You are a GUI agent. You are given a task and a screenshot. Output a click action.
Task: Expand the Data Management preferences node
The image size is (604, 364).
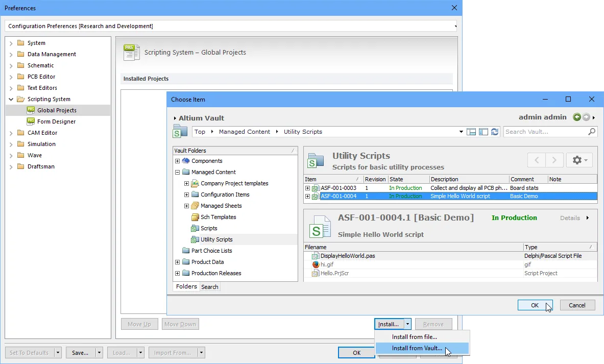click(11, 54)
